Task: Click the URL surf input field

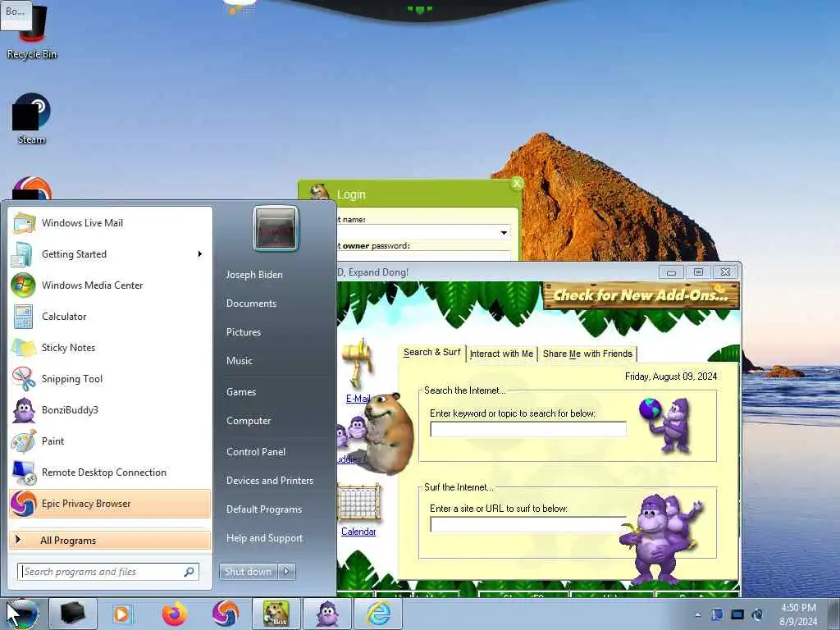Action: point(528,524)
